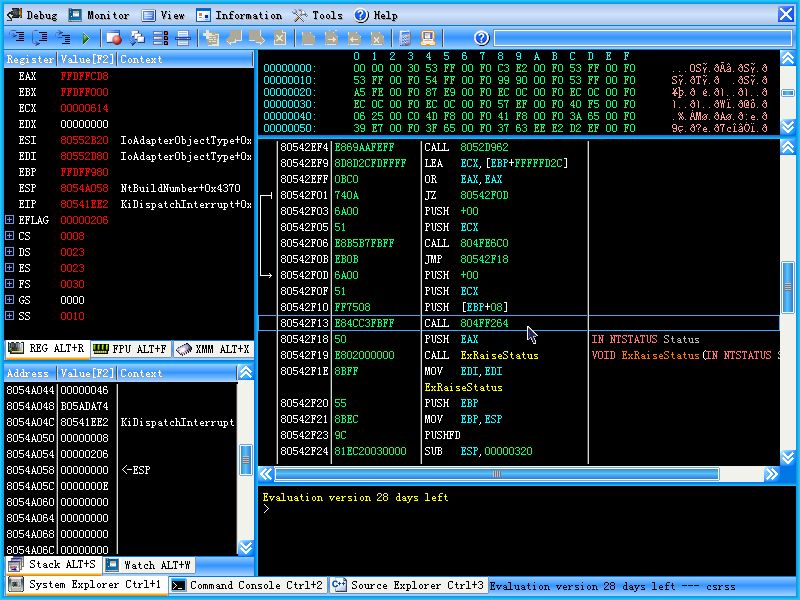This screenshot has width=800, height=600.
Task: Open Source Explorer Ctrl+3 tab
Action: click(408, 585)
